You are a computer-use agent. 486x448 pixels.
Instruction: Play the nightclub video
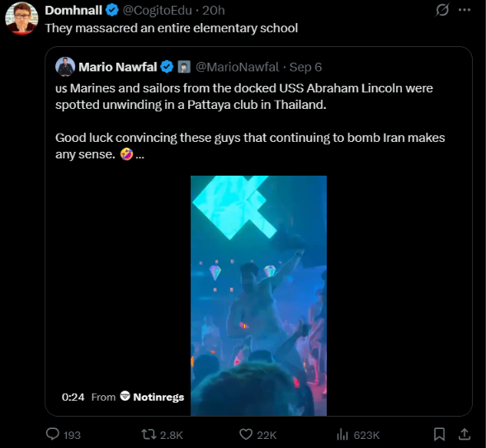(x=258, y=295)
